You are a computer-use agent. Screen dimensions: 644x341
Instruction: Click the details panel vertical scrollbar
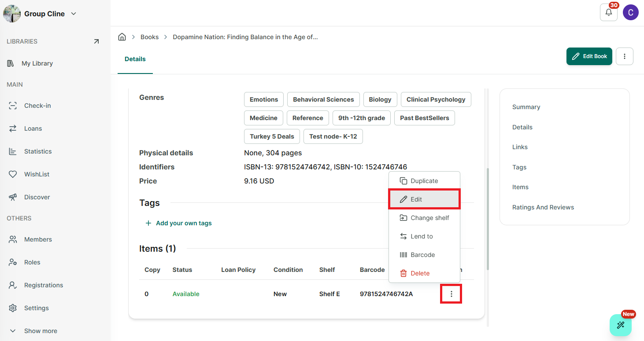(487, 219)
